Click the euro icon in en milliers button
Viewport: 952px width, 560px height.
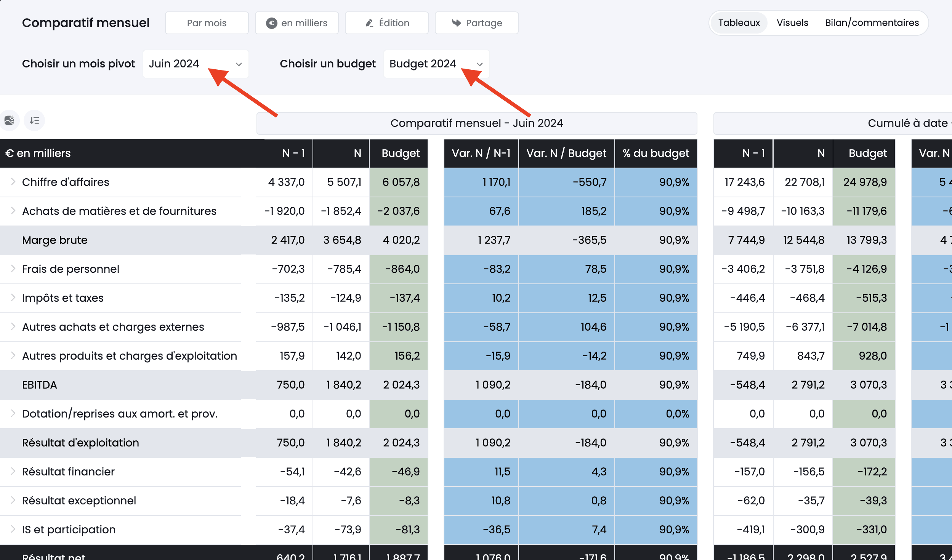point(271,23)
